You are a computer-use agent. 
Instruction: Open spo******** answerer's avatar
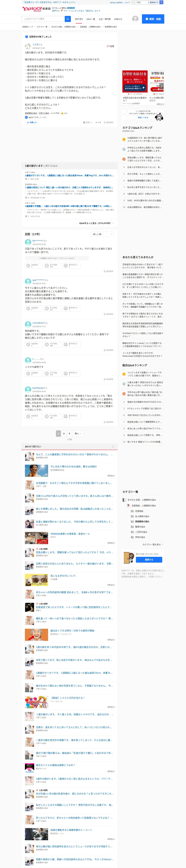(28, 282)
